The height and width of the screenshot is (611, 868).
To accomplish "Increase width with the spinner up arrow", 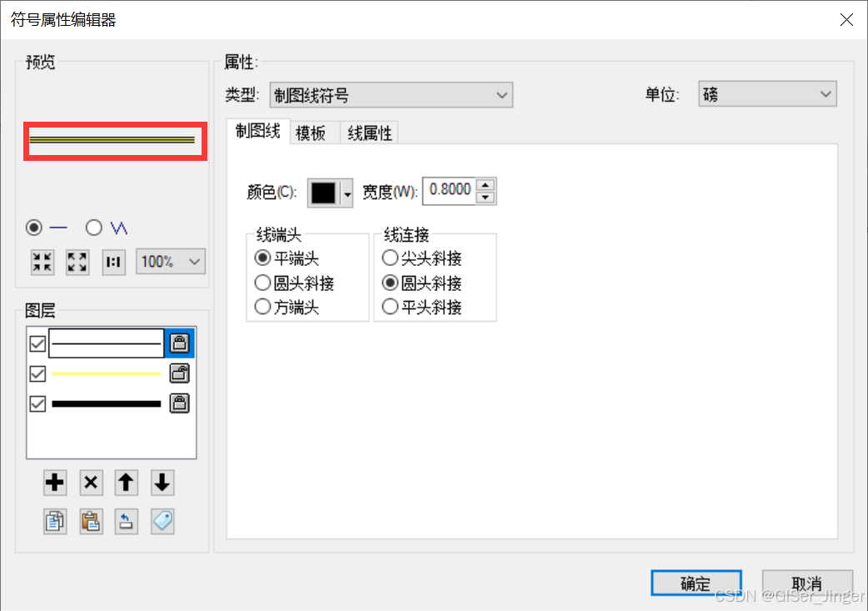I will point(486,185).
